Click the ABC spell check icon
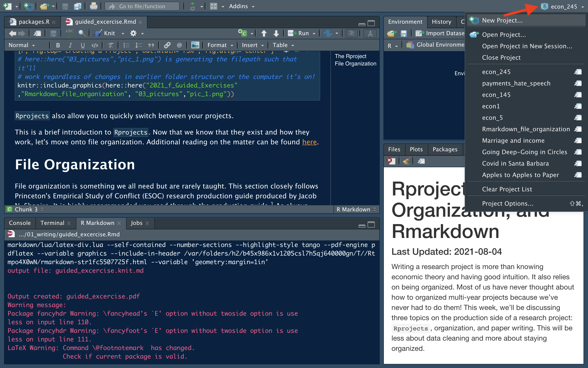Viewport: 588px width, 368px height. 69,33
